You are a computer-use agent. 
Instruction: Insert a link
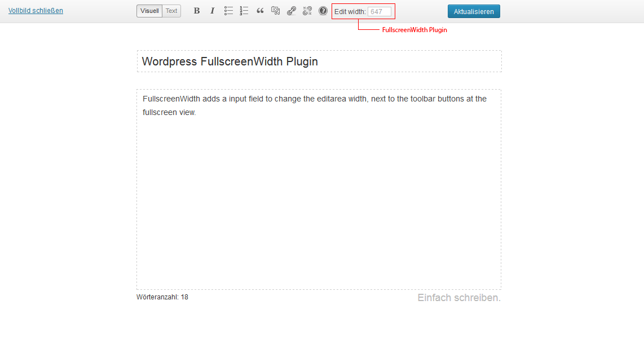[x=292, y=11]
